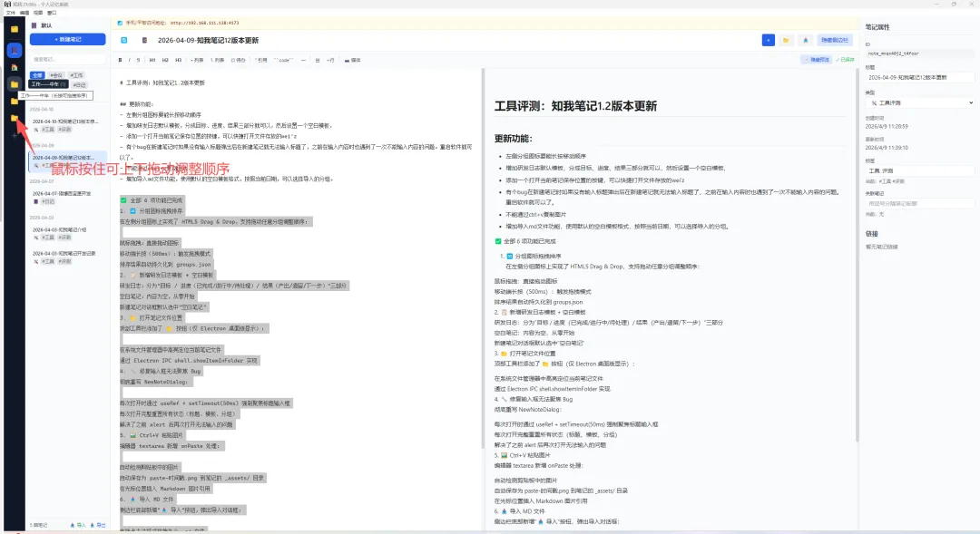Filter notes by 全部 tag

coord(37,75)
